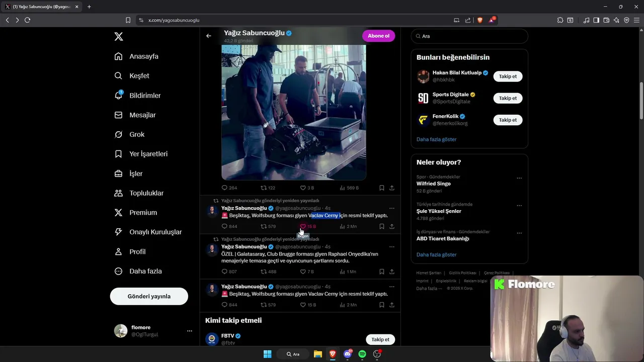Click Daha fazla göster under trends
The image size is (644, 362).
(436, 255)
